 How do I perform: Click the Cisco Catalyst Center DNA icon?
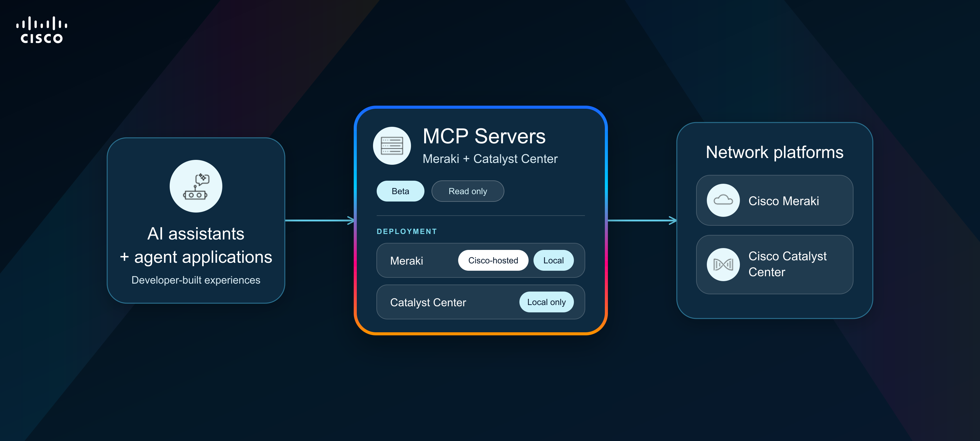coord(723,265)
